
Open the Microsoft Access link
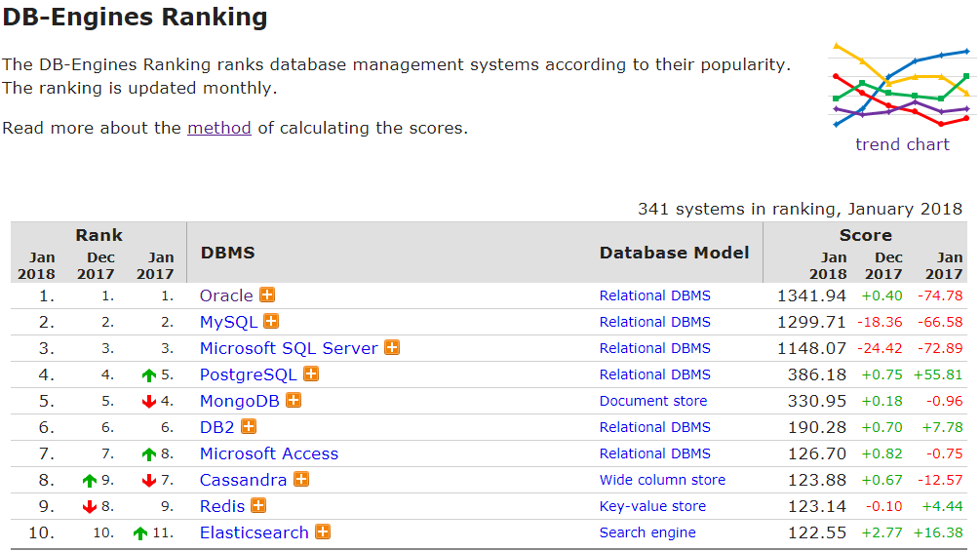[x=269, y=453]
